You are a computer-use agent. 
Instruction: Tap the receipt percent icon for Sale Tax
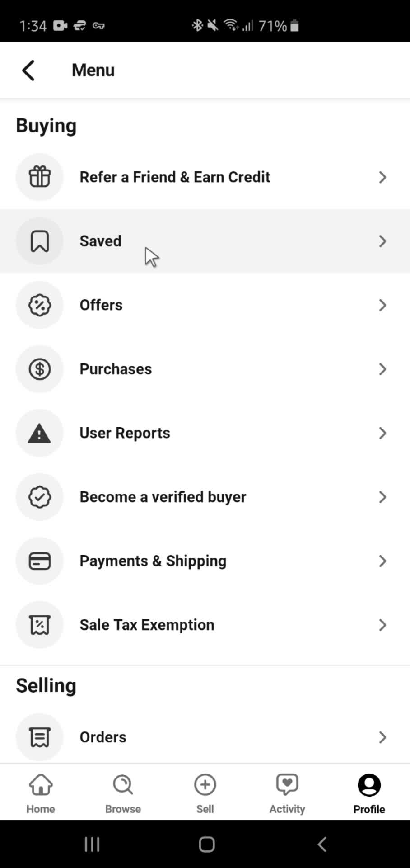[40, 625]
